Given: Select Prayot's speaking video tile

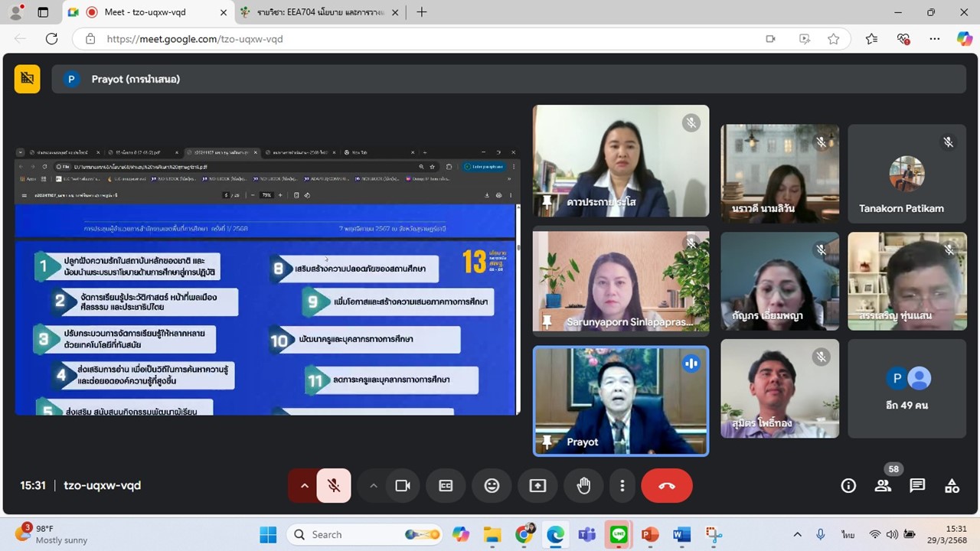Looking at the screenshot, I should click(x=621, y=401).
